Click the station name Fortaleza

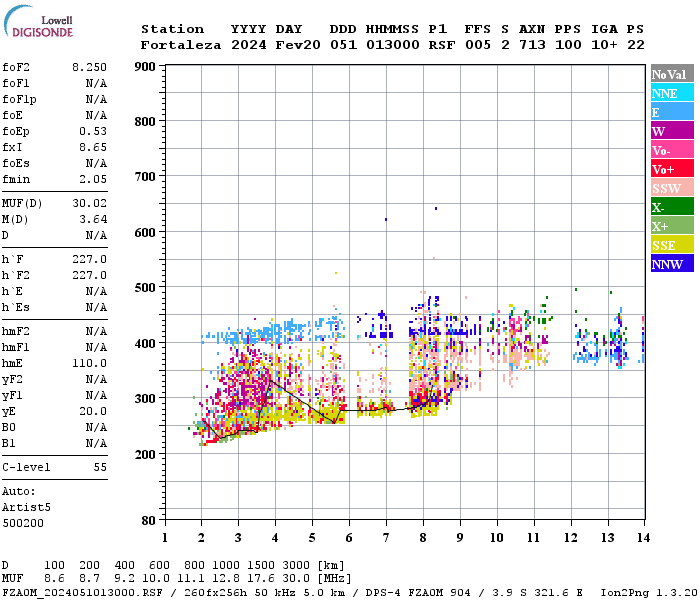[x=181, y=45]
